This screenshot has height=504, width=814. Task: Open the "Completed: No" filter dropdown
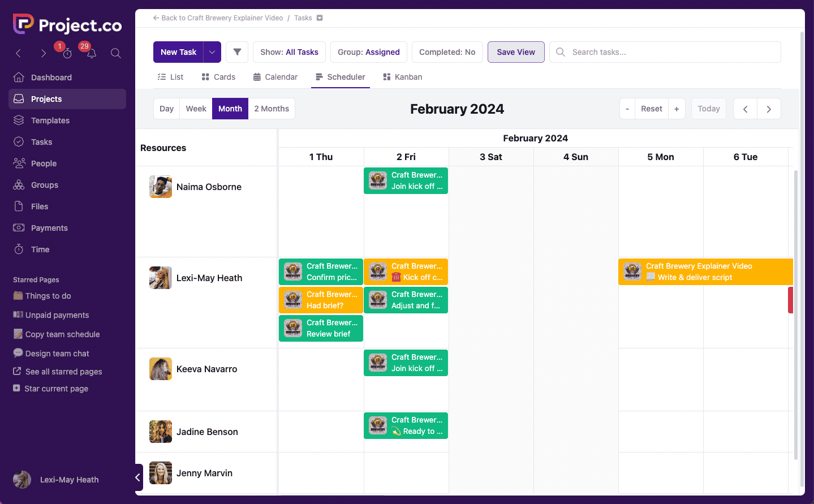point(447,51)
